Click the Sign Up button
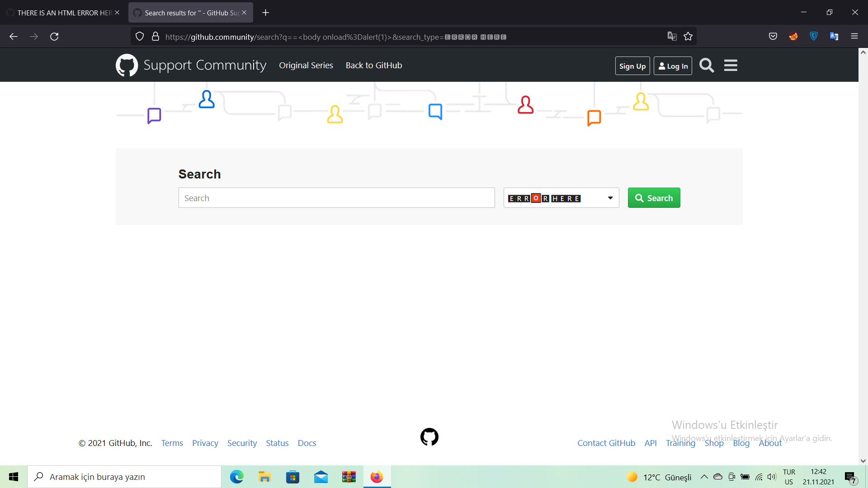Image resolution: width=868 pixels, height=488 pixels. (632, 66)
